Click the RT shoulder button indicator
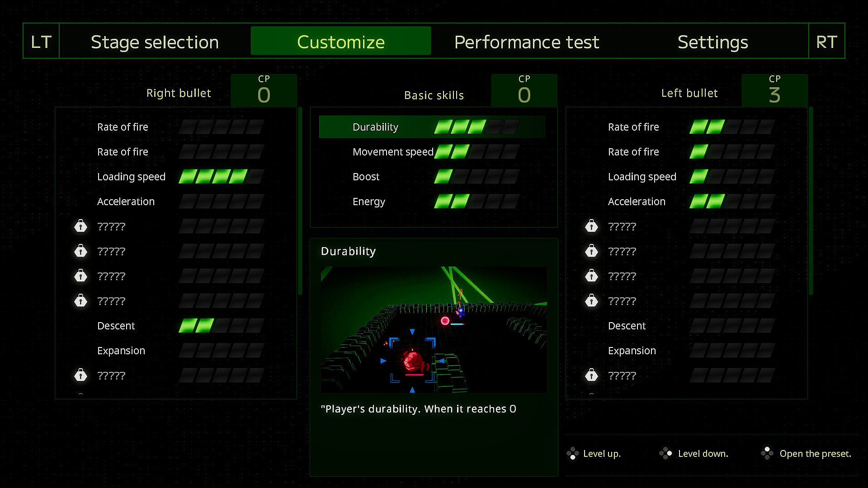This screenshot has height=488, width=868. (x=826, y=42)
